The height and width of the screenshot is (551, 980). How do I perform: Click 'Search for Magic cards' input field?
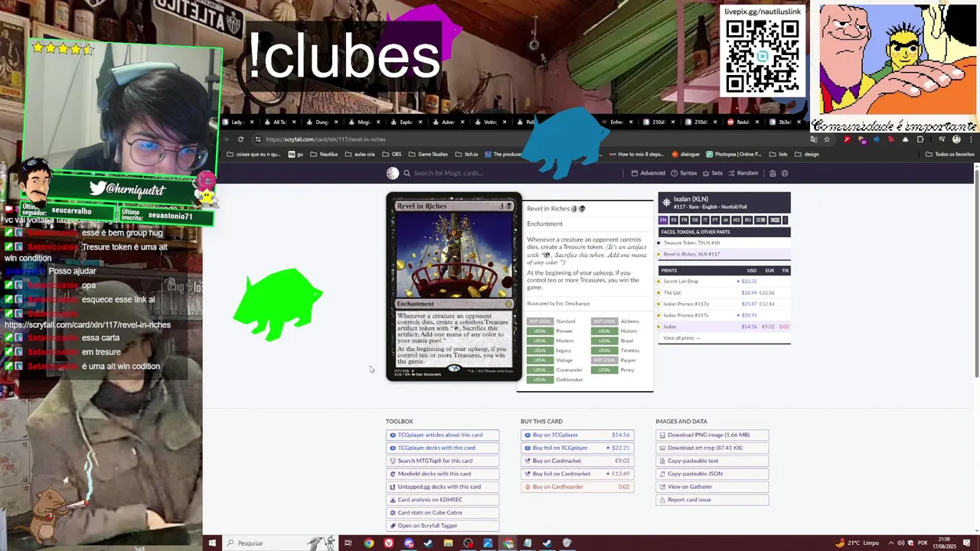pos(513,173)
